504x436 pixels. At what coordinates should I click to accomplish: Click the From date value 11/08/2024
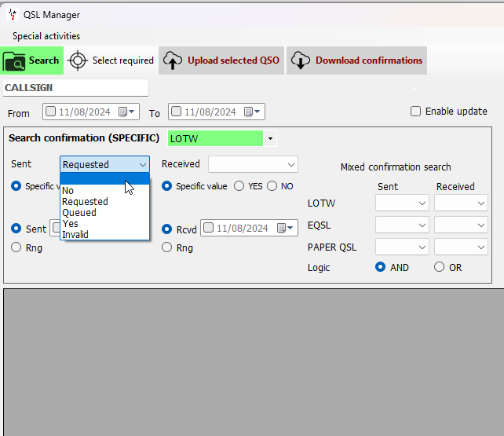pyautogui.click(x=85, y=112)
